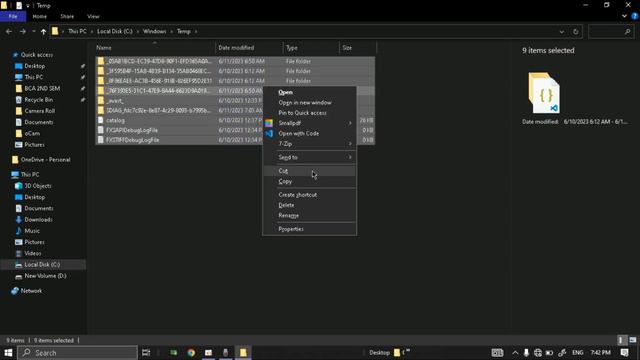The width and height of the screenshot is (640, 360).
Task: Go up one folder level with Up arrow
Action: coord(43,31)
